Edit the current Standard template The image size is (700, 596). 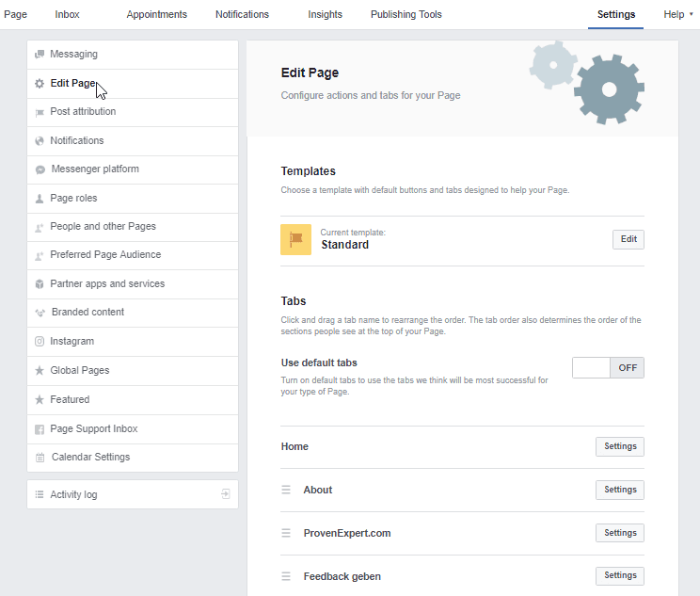[x=628, y=239]
